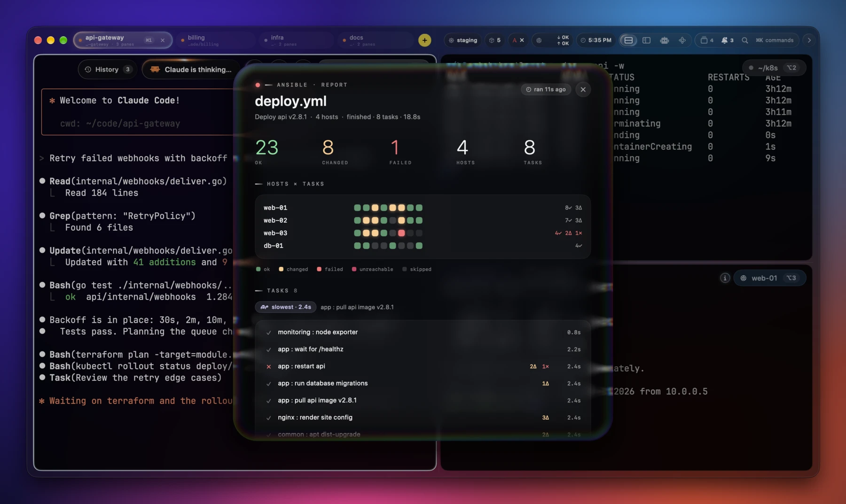846x504 pixels.
Task: Click the 'ran 11s ago' timestamp badge
Action: pos(546,89)
